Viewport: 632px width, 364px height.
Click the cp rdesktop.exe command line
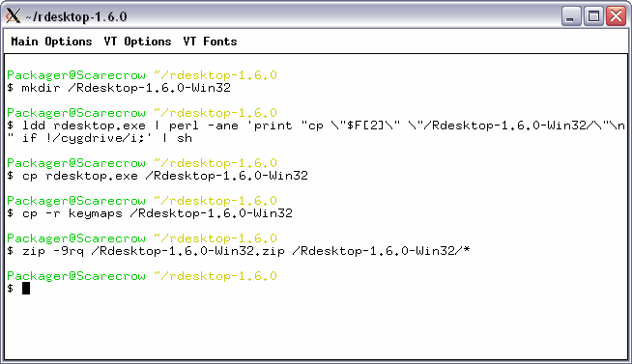click(158, 176)
